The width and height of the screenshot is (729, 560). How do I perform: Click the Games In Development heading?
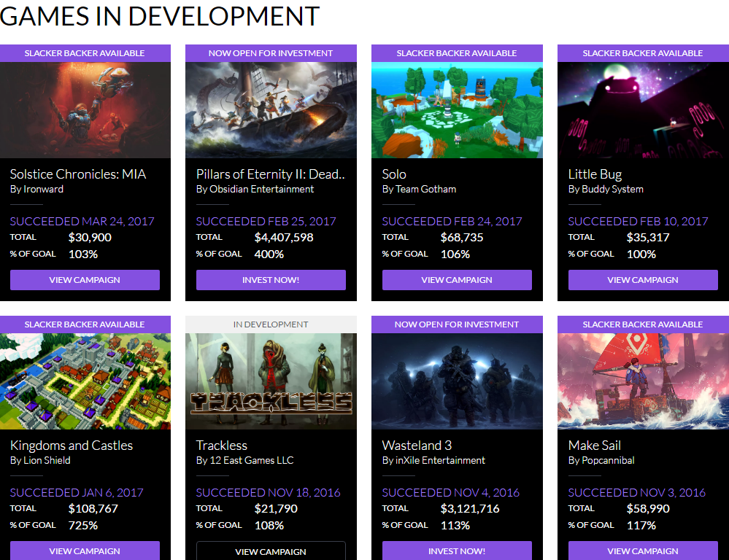pos(160,16)
